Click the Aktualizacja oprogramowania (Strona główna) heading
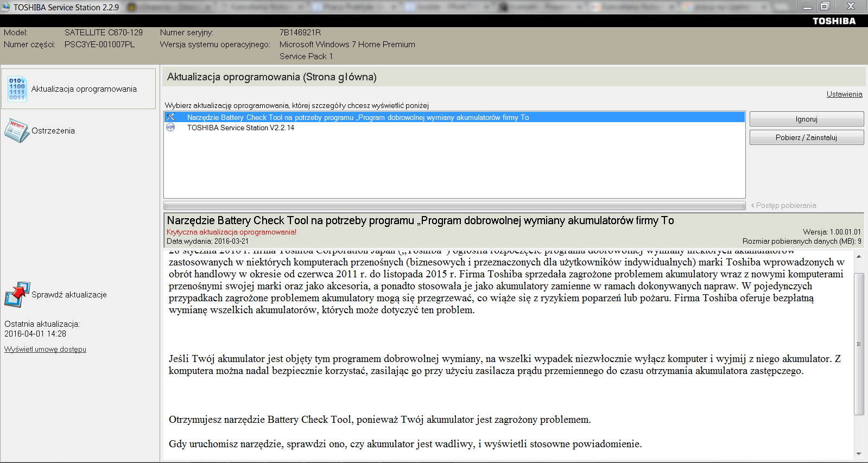 [x=272, y=77]
